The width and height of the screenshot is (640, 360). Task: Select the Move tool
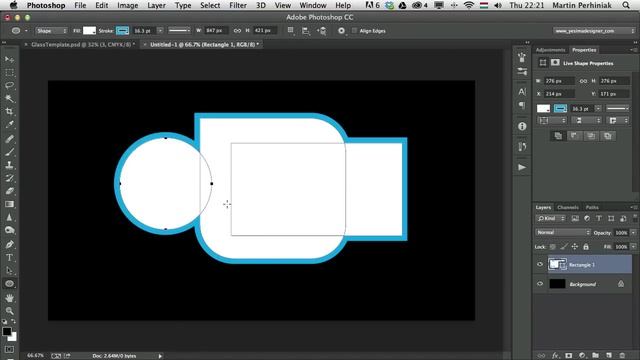pyautogui.click(x=9, y=60)
